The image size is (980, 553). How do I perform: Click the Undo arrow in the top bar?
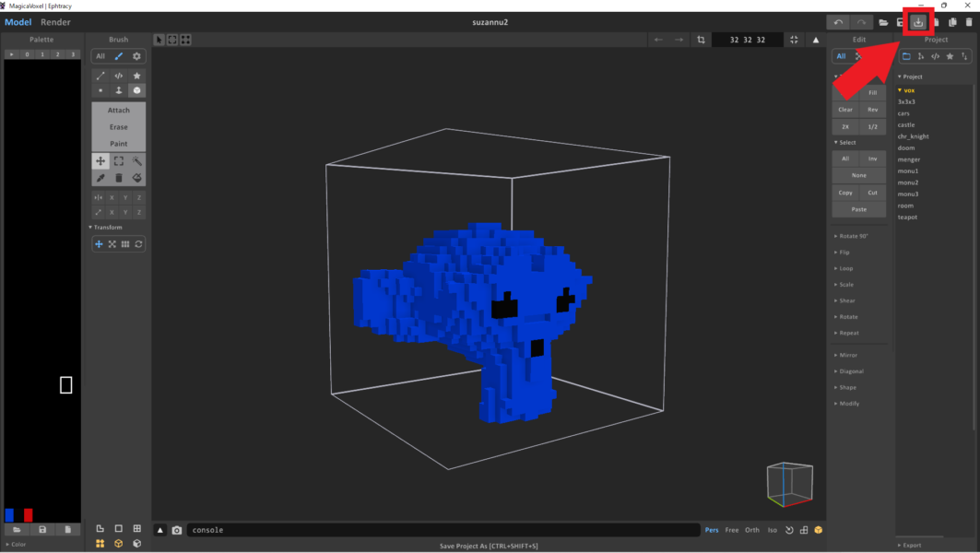[x=838, y=22]
